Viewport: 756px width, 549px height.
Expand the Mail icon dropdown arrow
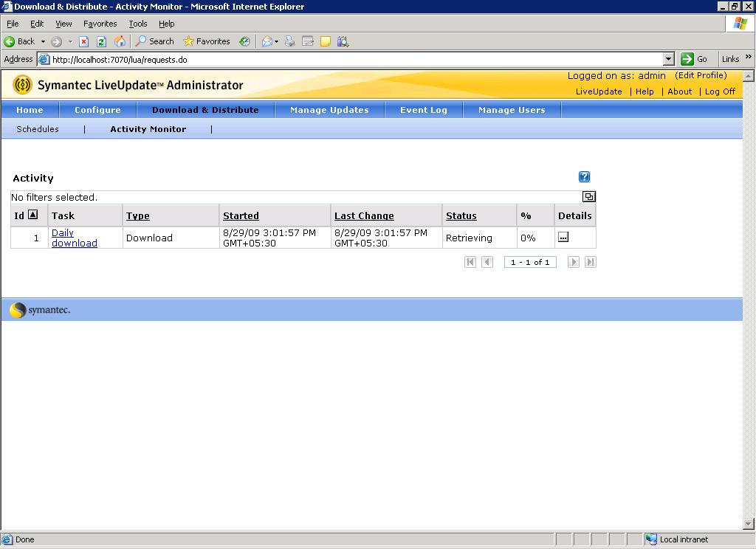click(x=276, y=41)
